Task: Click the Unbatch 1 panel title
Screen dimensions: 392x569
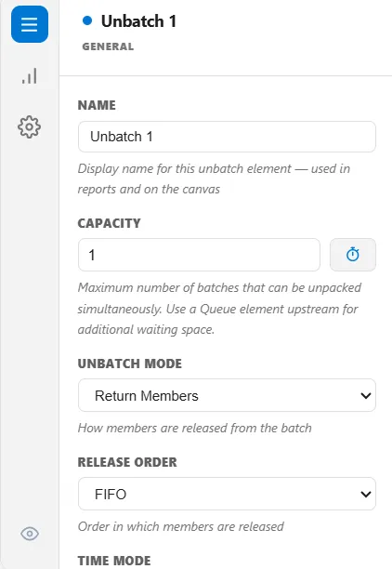Action: click(139, 21)
